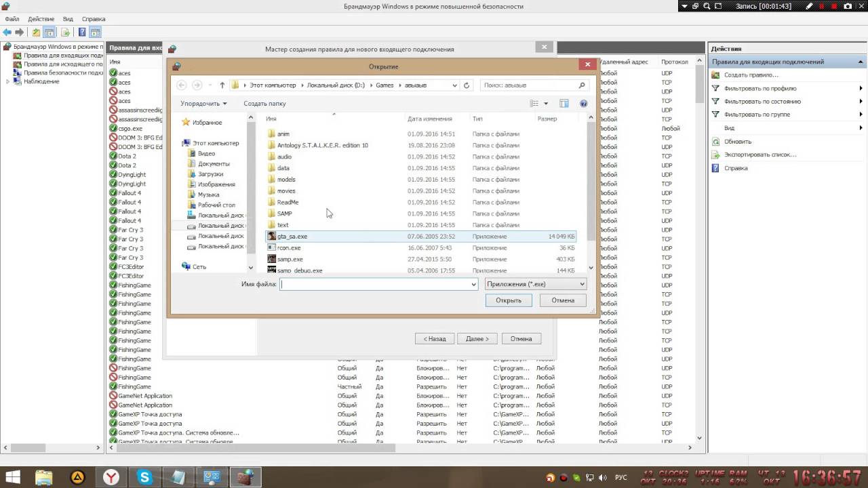Select Правила безопасности подключения in the tree

coord(58,73)
